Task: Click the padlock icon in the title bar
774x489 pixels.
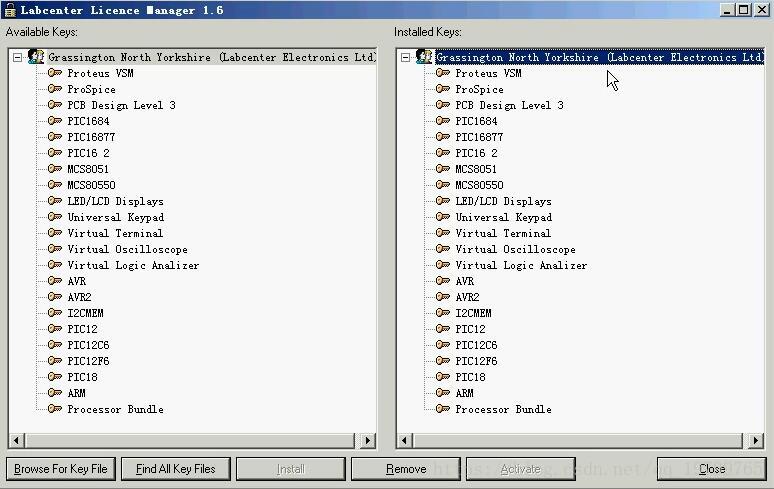Action: (10, 10)
